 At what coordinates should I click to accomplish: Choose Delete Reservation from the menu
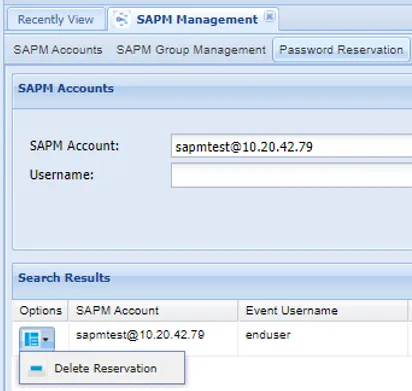click(x=102, y=368)
